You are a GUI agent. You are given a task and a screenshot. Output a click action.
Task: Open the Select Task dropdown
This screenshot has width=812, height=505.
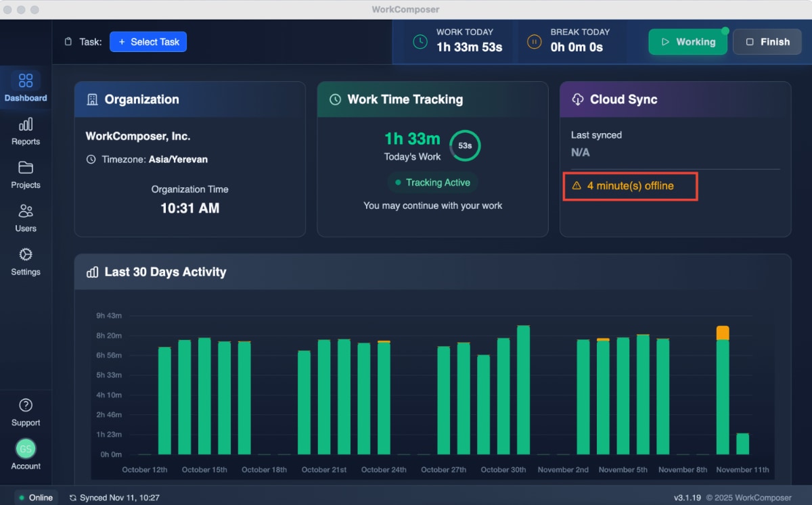pyautogui.click(x=148, y=41)
